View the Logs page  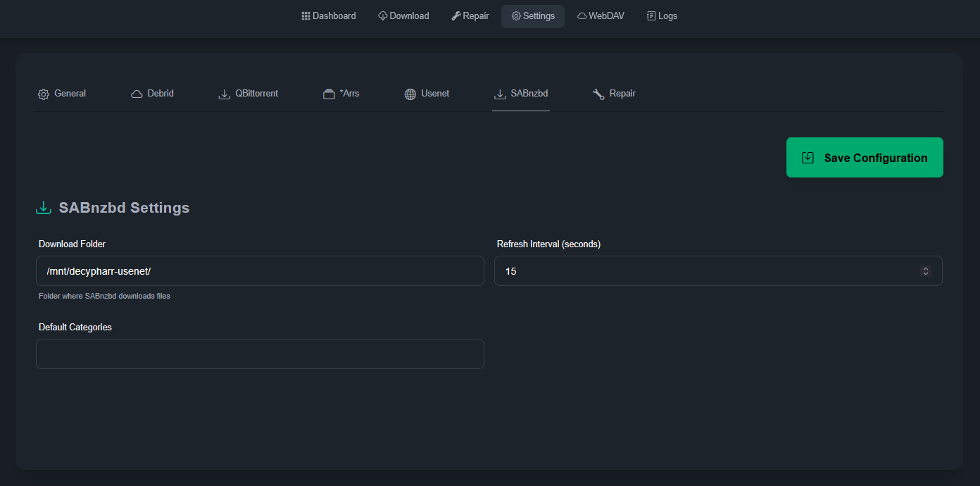pyautogui.click(x=662, y=16)
